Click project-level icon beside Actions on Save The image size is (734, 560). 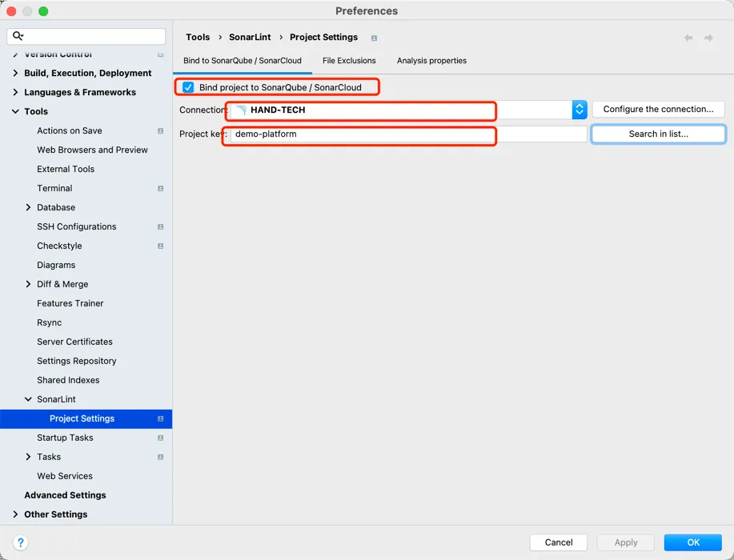click(161, 131)
